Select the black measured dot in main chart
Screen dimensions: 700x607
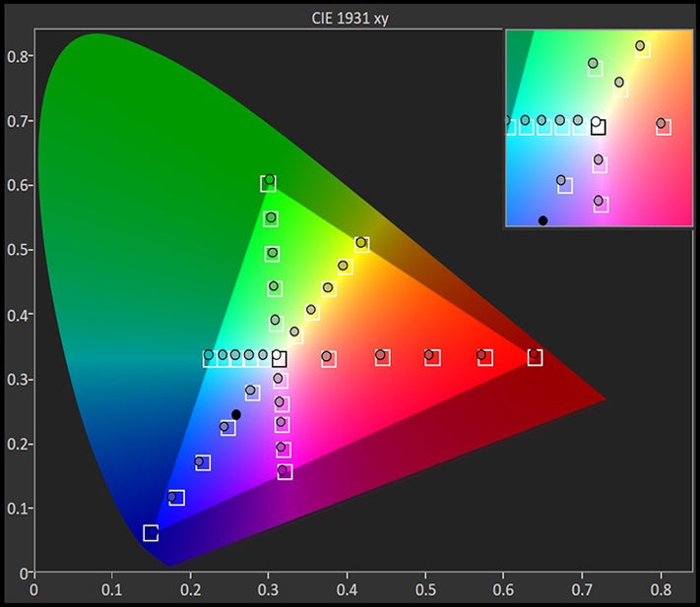click(235, 414)
